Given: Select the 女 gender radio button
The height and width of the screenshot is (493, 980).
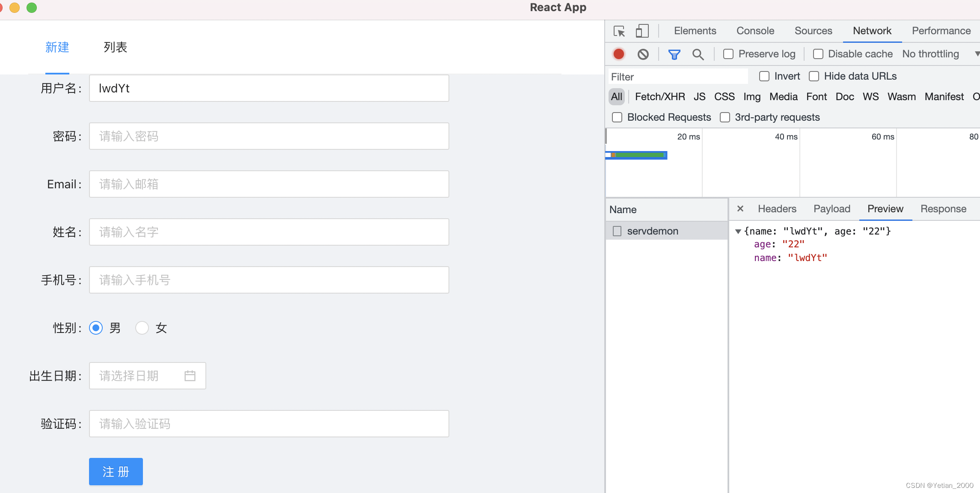Looking at the screenshot, I should [x=142, y=328].
